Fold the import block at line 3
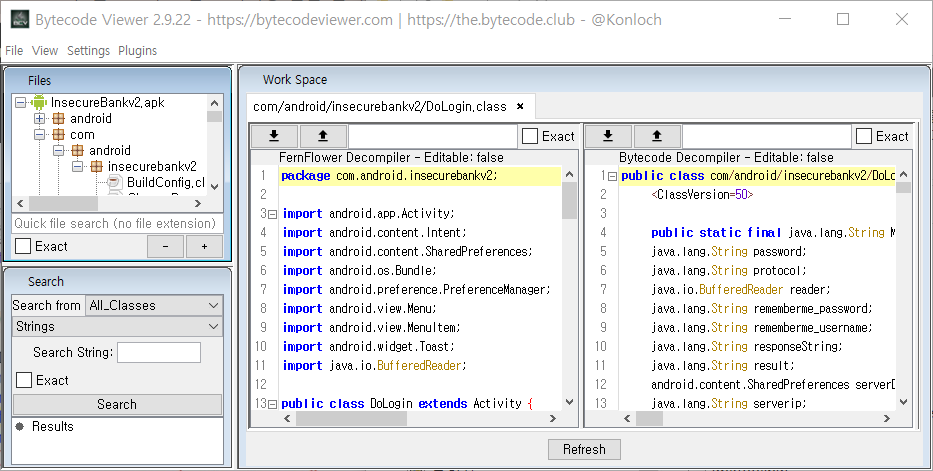This screenshot has width=933, height=471. coord(273,214)
